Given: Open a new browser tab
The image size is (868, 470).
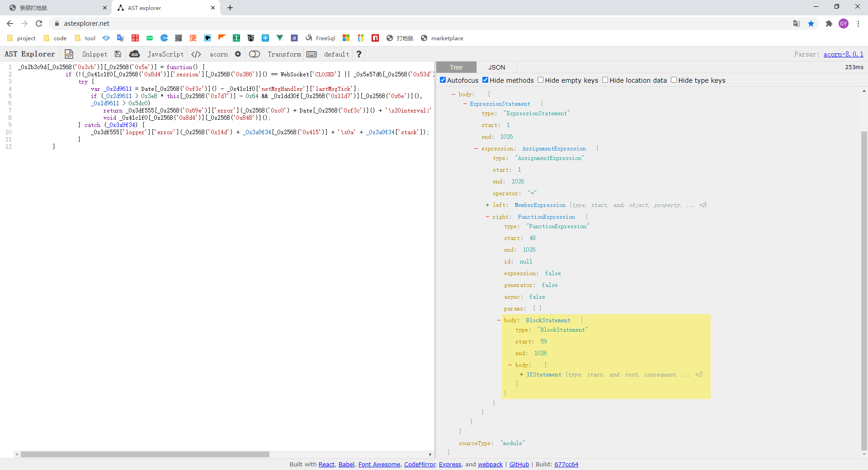Looking at the screenshot, I should [230, 8].
